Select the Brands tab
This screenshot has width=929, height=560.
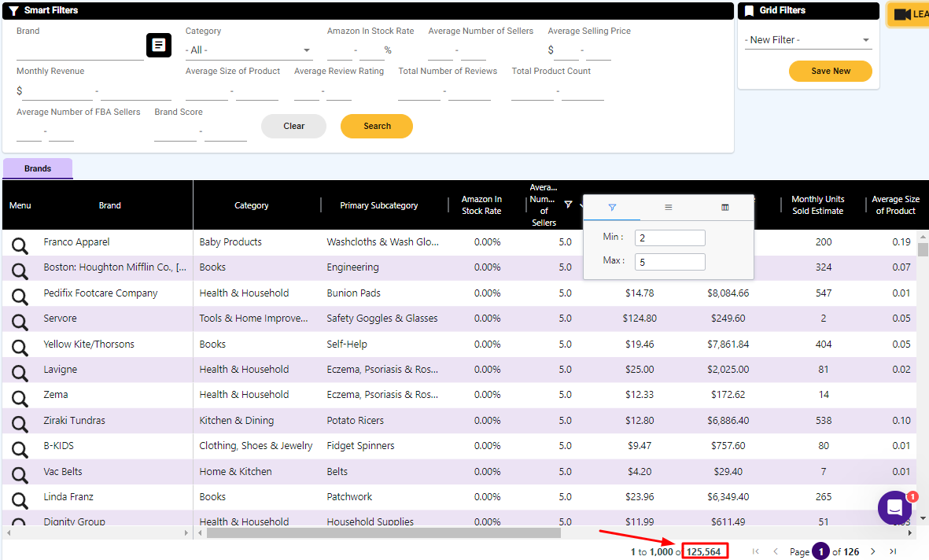pos(38,168)
